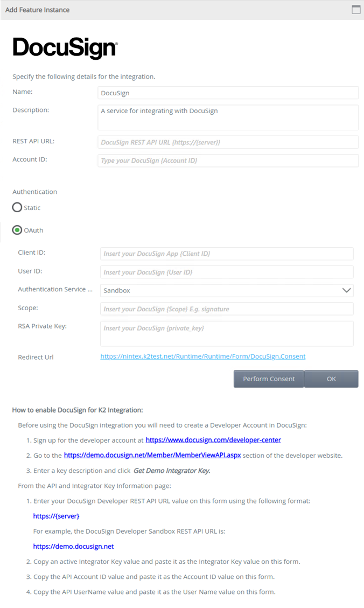Expand the Sandbox selection chevron
This screenshot has height=608, width=364.
point(347,290)
